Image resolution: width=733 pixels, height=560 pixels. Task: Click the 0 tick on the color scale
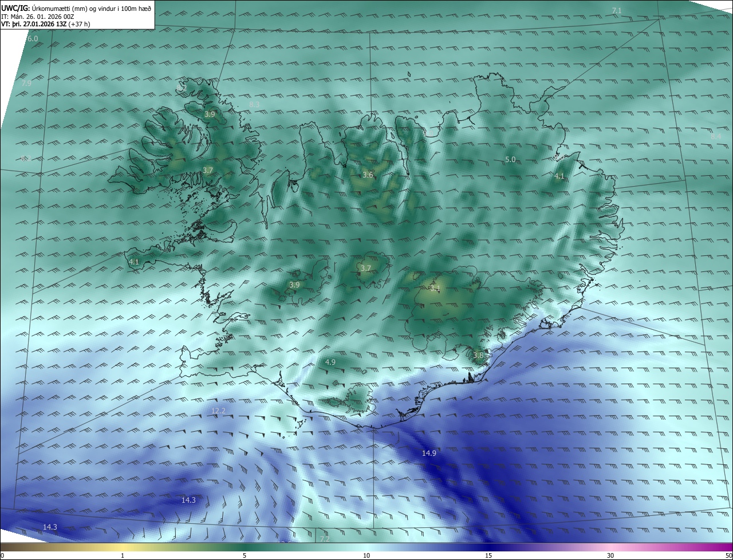(2, 555)
